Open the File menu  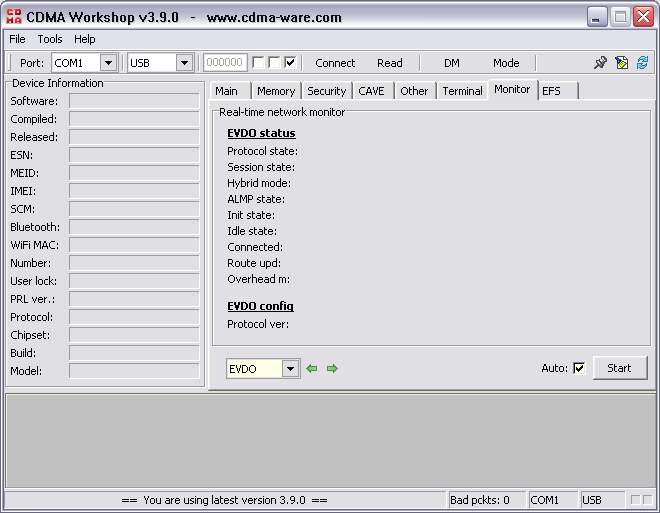[17, 39]
